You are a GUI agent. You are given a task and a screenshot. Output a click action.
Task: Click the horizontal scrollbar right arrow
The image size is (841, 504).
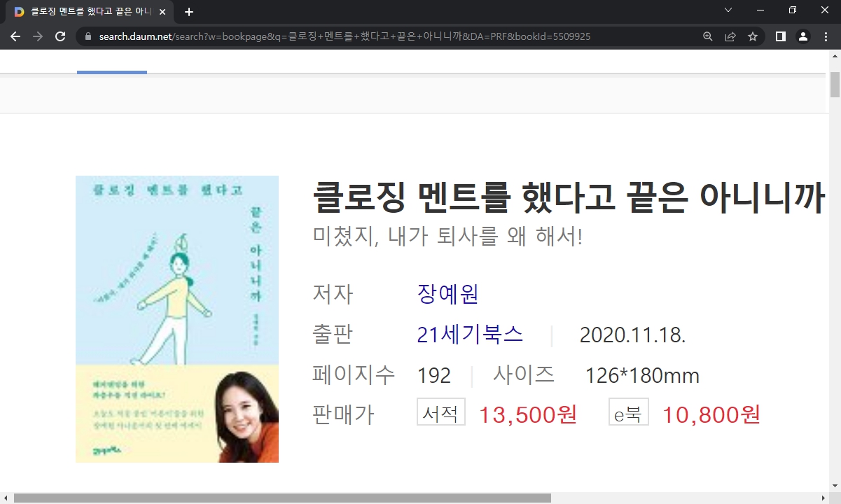click(x=823, y=498)
